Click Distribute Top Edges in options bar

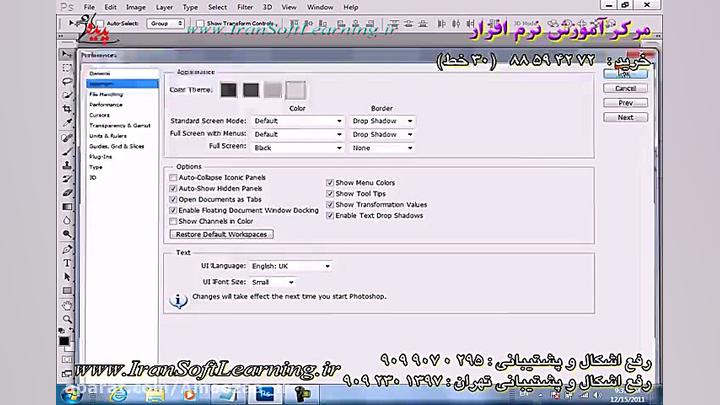(x=394, y=23)
